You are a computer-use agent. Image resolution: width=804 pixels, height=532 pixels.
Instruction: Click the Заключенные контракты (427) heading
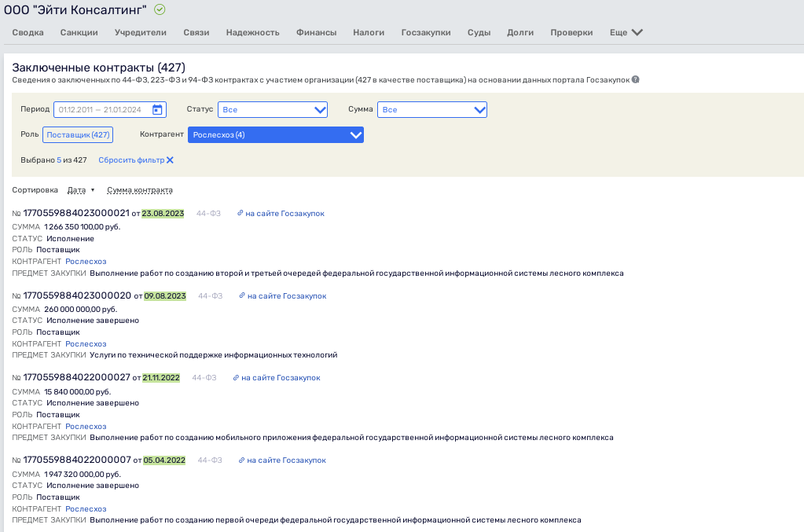[x=98, y=67]
